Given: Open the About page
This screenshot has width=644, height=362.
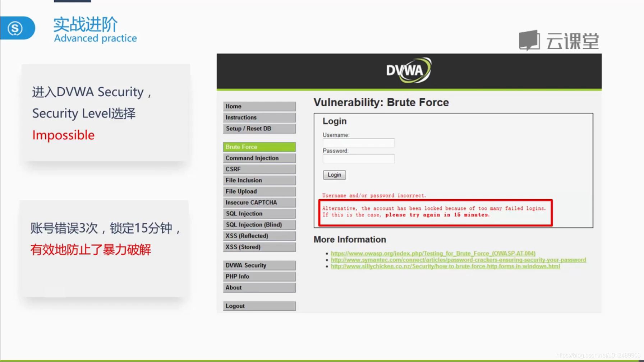Looking at the screenshot, I should (259, 288).
